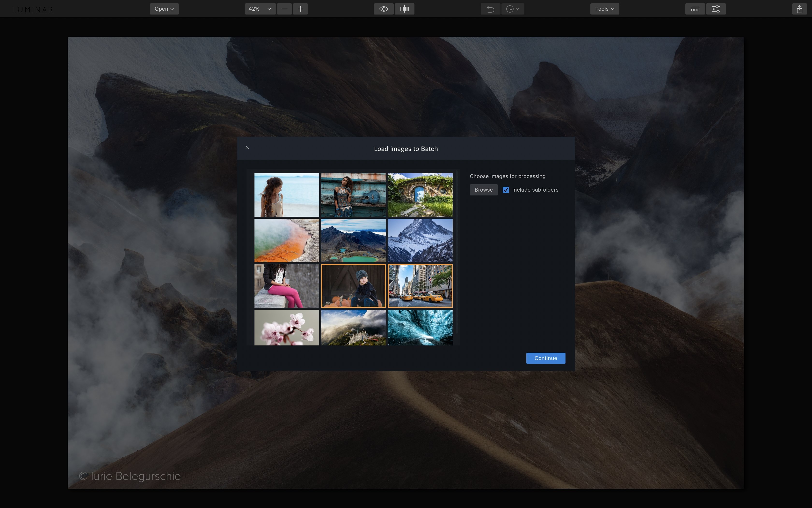Uncheck the Include subfolders checkbox
This screenshot has height=508, width=812.
[506, 190]
